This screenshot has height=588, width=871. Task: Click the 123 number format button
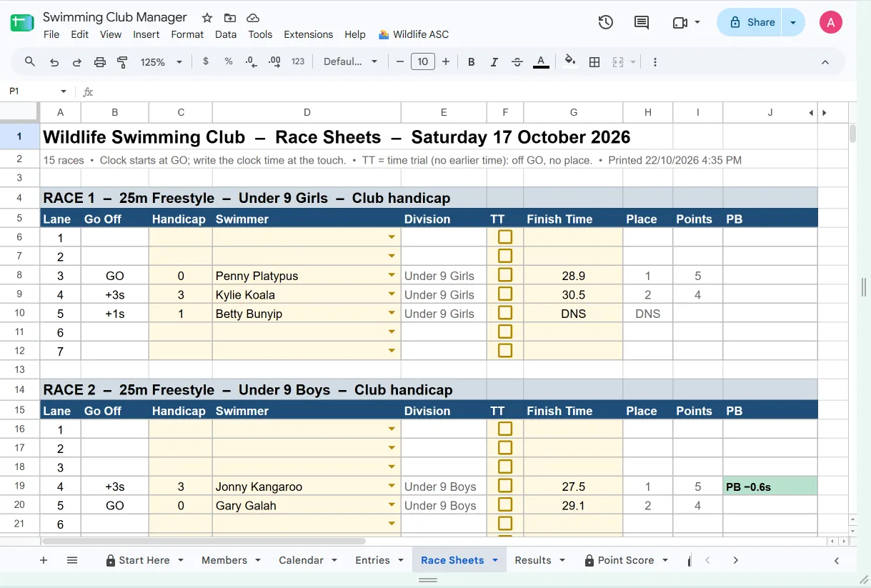click(298, 61)
